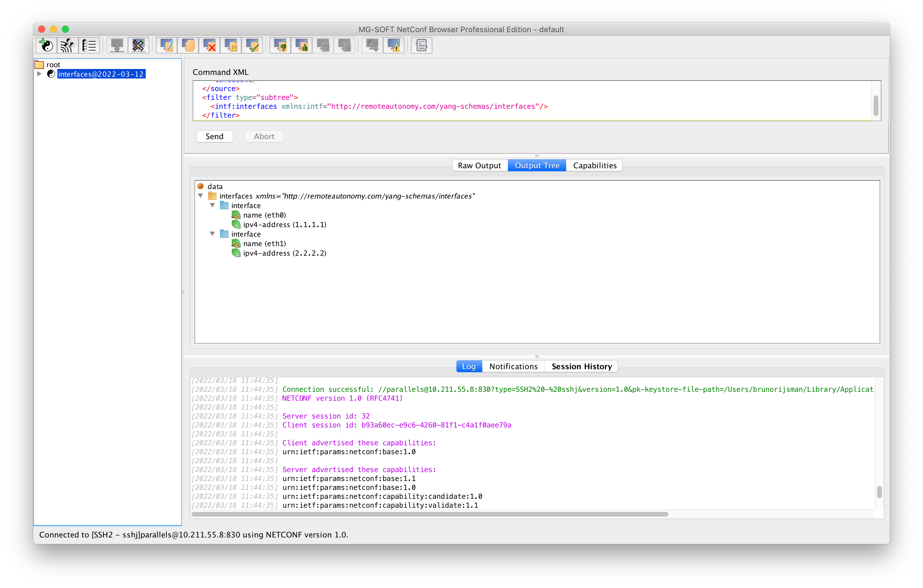Abort the current request
Screen dimensions: 923x588
pos(264,136)
